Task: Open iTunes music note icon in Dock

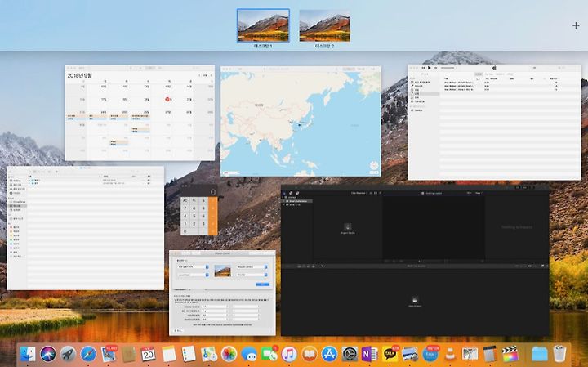Action: [289, 354]
